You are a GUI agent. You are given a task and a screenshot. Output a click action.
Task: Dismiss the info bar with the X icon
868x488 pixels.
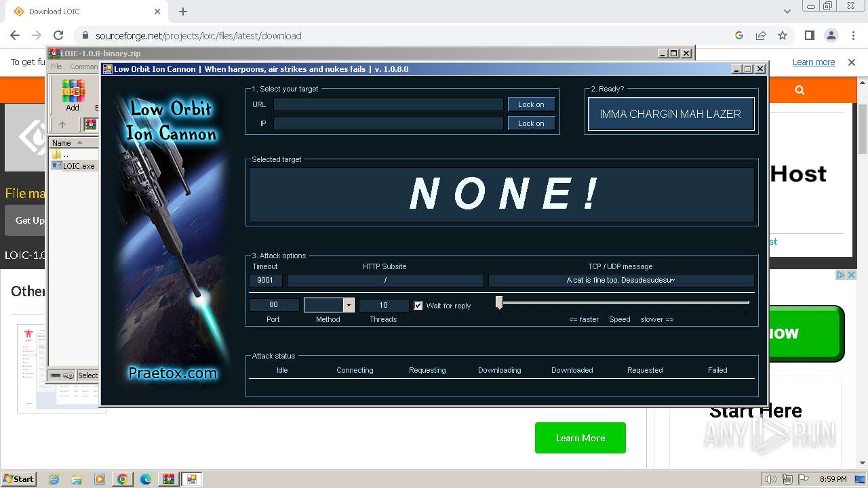(x=852, y=62)
